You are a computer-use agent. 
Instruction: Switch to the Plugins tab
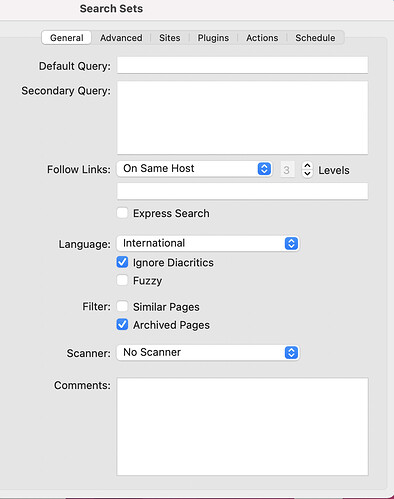point(213,38)
